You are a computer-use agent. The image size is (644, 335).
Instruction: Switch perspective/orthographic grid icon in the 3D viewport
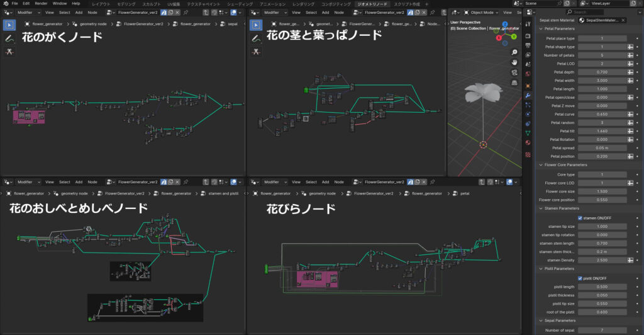(x=514, y=82)
